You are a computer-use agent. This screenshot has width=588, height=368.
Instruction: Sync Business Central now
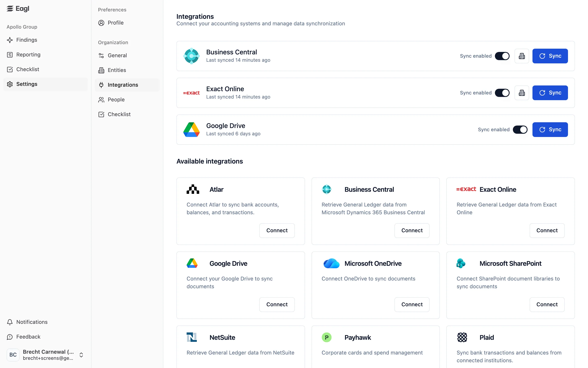pos(550,56)
